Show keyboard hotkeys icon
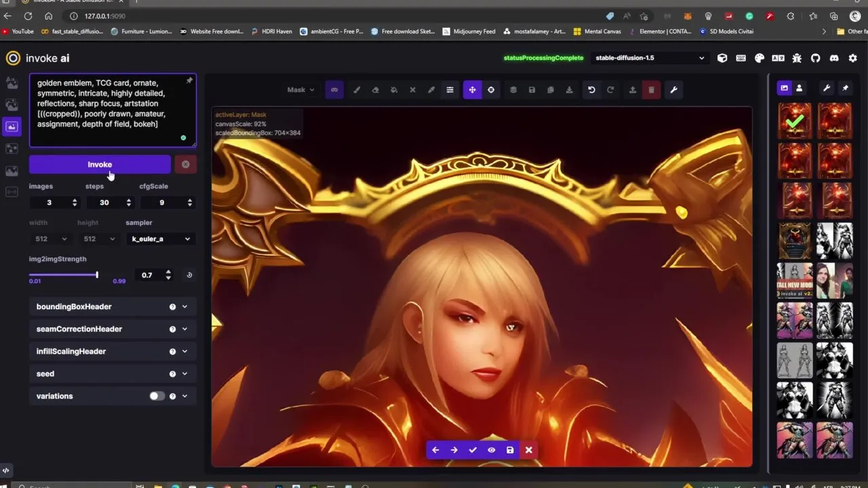Screen dimensions: 868x488 pos(741,58)
